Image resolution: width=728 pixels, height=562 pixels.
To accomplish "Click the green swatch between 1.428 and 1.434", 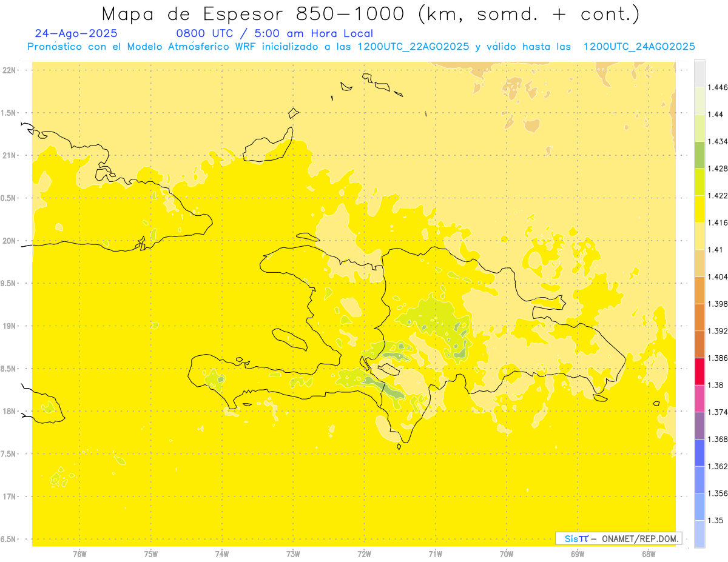I will (699, 155).
